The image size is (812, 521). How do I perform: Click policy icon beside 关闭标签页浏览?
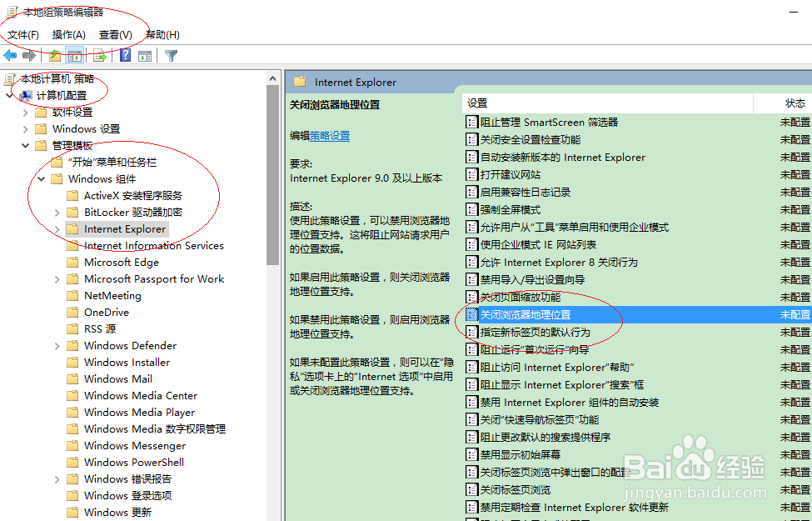pyautogui.click(x=471, y=490)
